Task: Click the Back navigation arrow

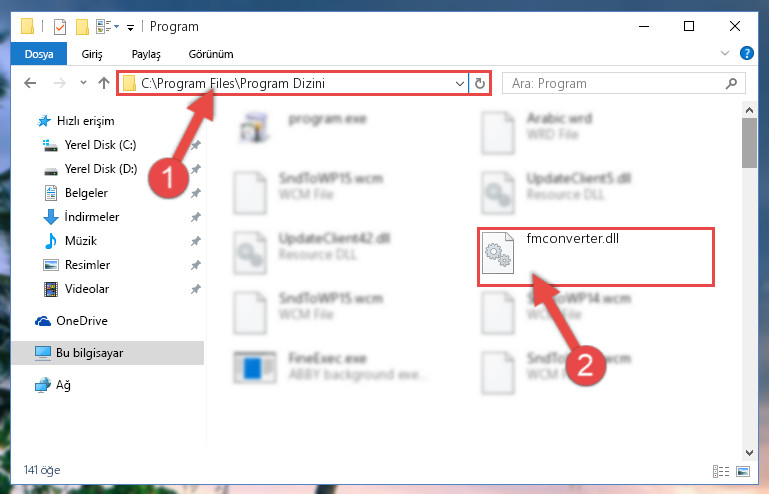Action: tap(30, 83)
